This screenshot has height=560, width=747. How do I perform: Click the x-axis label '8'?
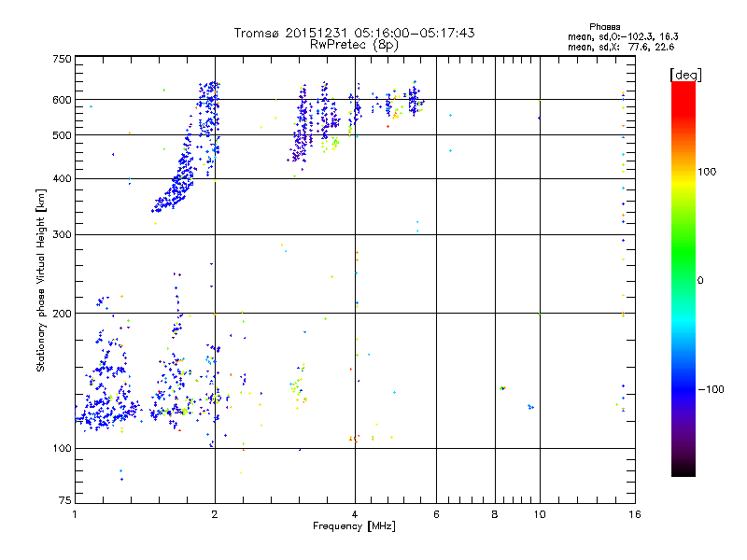[495, 514]
